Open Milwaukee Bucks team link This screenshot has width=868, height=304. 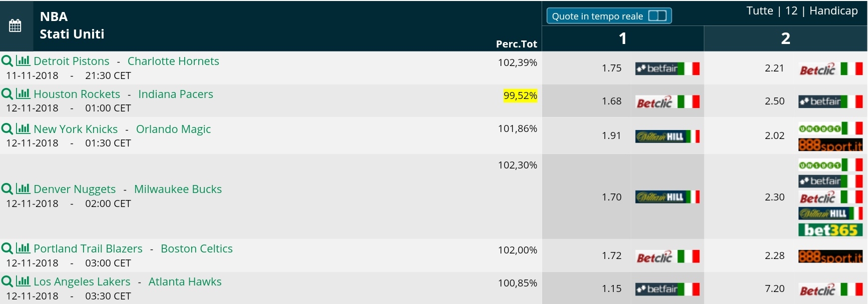pyautogui.click(x=178, y=189)
